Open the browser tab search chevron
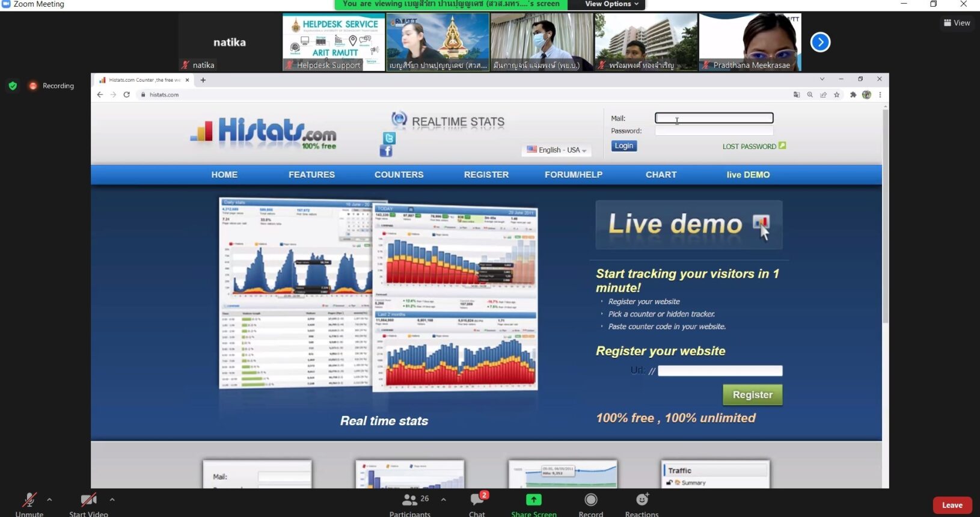Viewport: 980px width, 517px height. point(822,79)
